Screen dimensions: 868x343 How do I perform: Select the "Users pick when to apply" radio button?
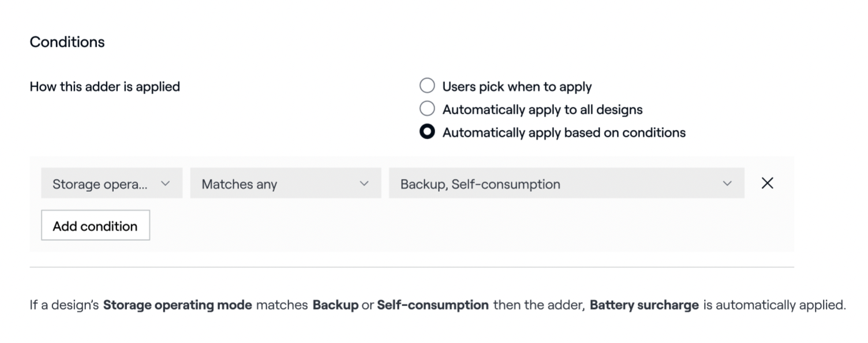point(427,86)
